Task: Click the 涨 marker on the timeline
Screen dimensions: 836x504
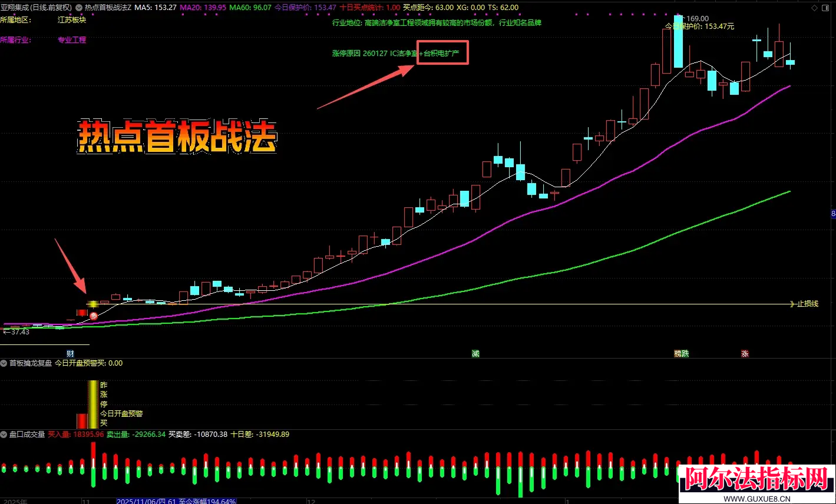Action: click(x=745, y=354)
